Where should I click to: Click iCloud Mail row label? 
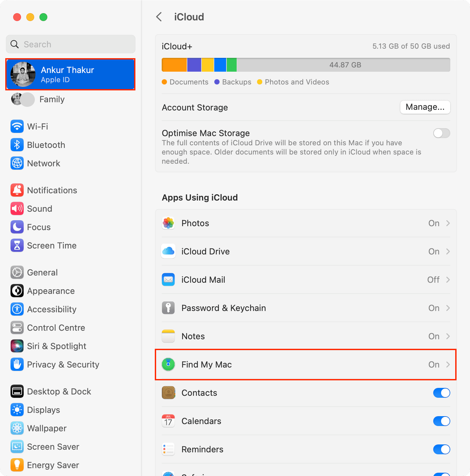(x=203, y=280)
